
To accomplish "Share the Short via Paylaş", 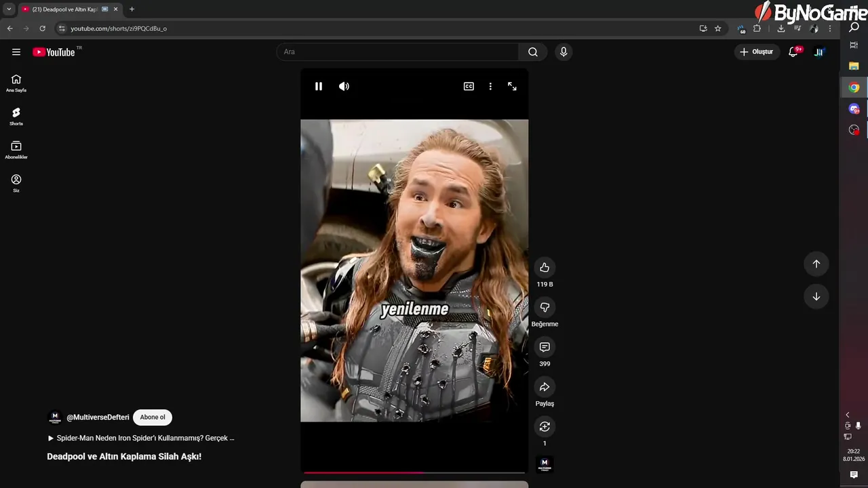I will coord(545,387).
